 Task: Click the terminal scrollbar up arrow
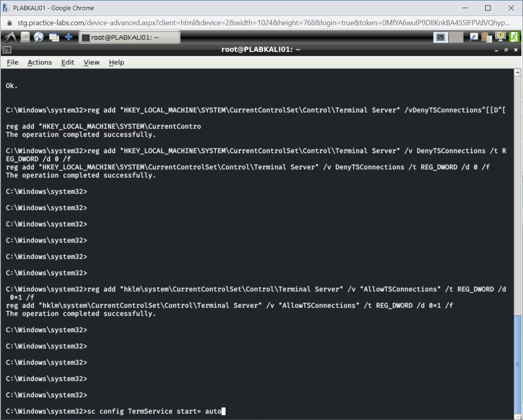517,73
